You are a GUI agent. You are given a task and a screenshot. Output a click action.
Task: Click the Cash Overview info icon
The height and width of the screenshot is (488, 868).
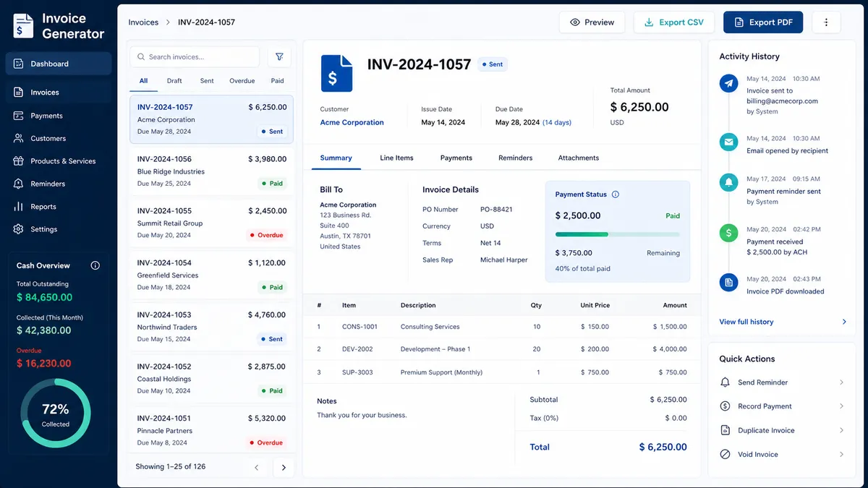(95, 265)
